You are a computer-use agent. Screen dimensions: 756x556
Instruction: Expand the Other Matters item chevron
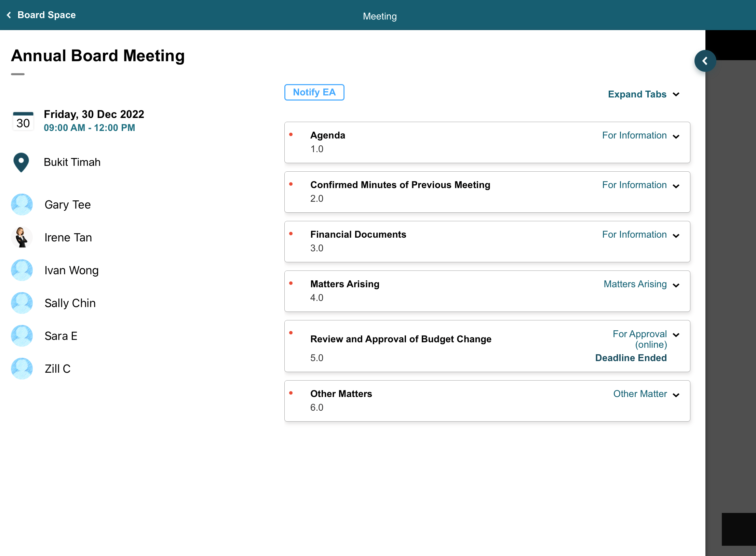point(676,395)
